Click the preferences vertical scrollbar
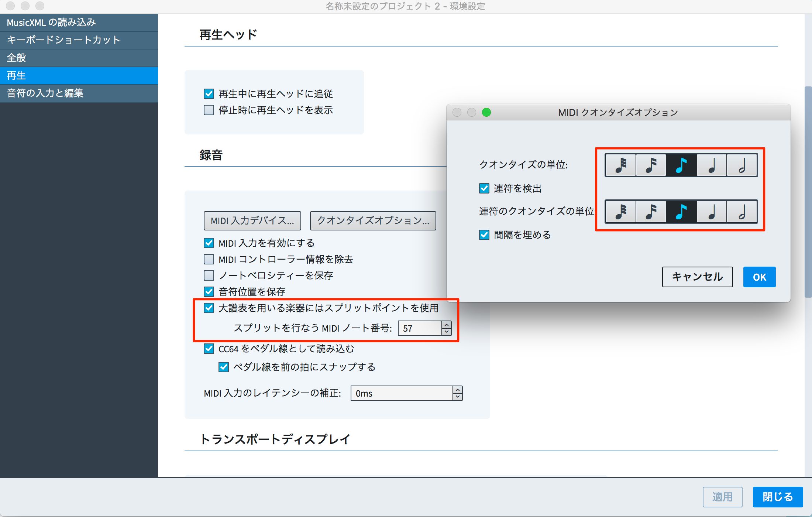812x517 pixels. (808, 192)
